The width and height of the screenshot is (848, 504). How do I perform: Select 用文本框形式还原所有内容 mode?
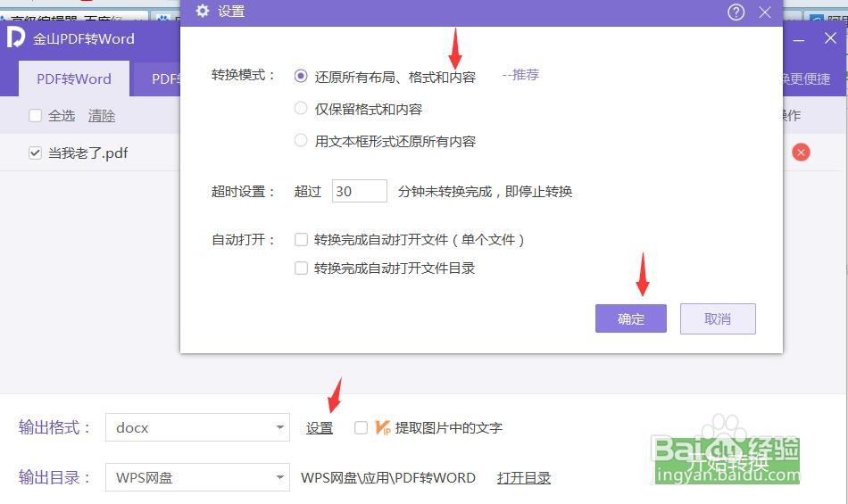(x=301, y=140)
